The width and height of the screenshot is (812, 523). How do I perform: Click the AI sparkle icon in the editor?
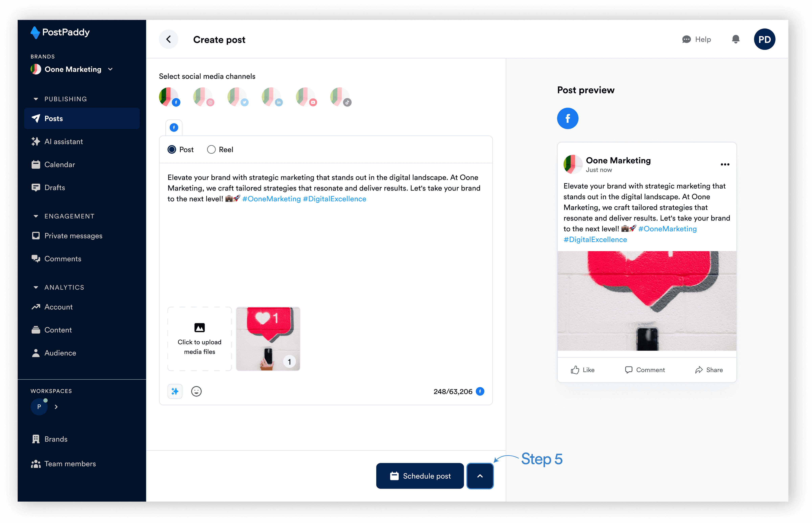click(x=175, y=391)
